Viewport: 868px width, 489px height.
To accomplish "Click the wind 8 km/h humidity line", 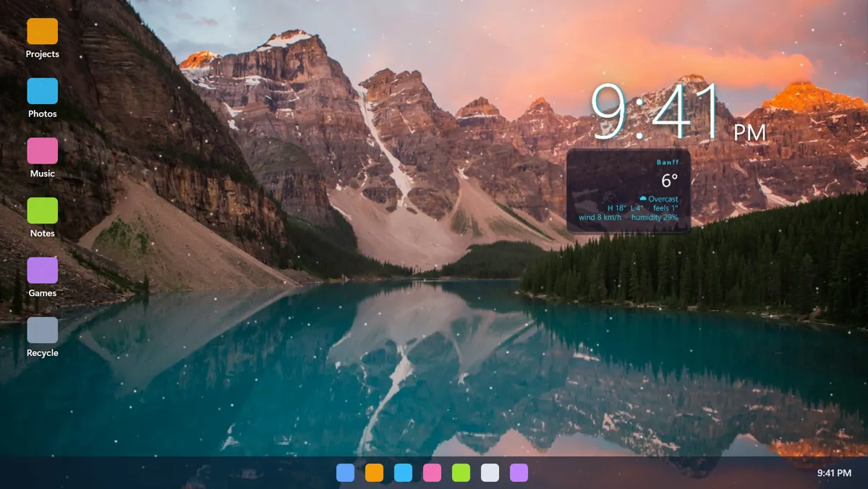I will pyautogui.click(x=629, y=217).
